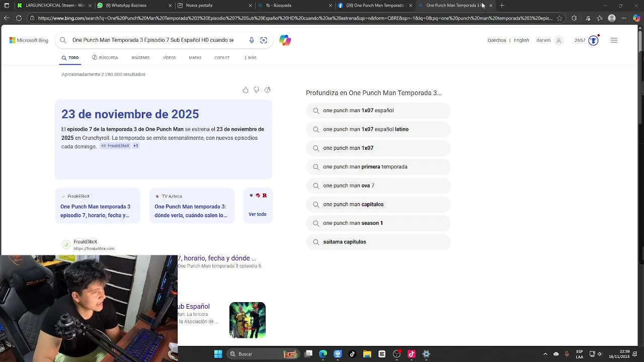Select the TODO search tab
This screenshot has width=644, height=362.
click(70, 58)
